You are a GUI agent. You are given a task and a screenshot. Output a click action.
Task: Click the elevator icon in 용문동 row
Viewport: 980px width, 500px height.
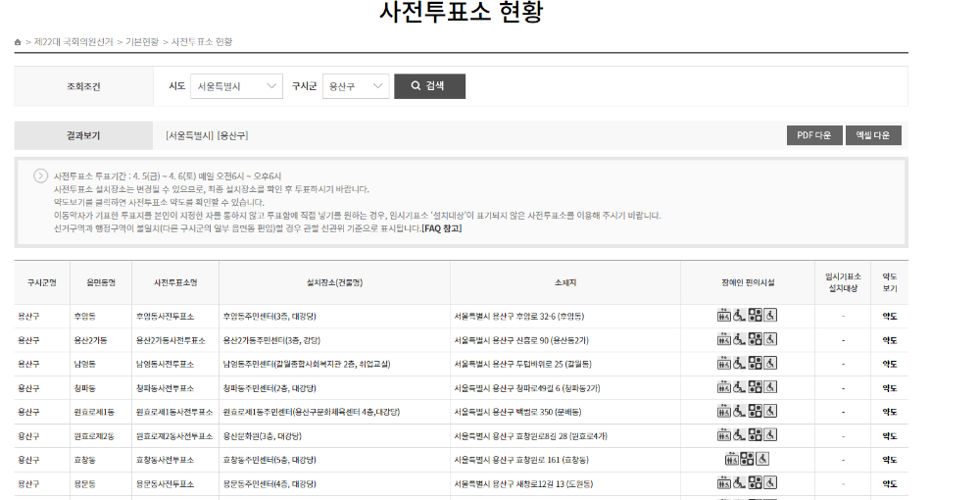click(724, 483)
